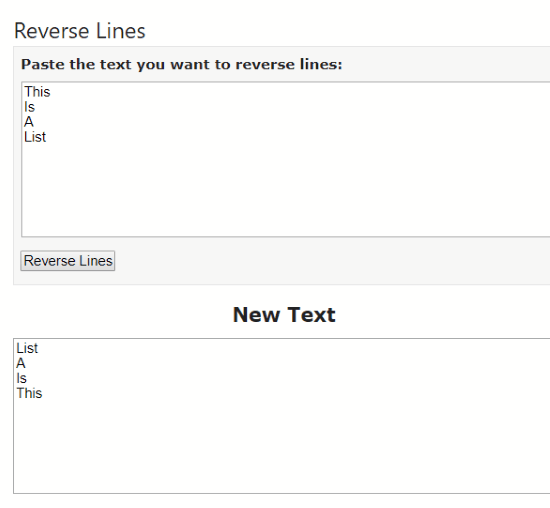Click the "Paste the text you want" label
Image resolution: width=550 pixels, height=508 pixels.
click(181, 65)
